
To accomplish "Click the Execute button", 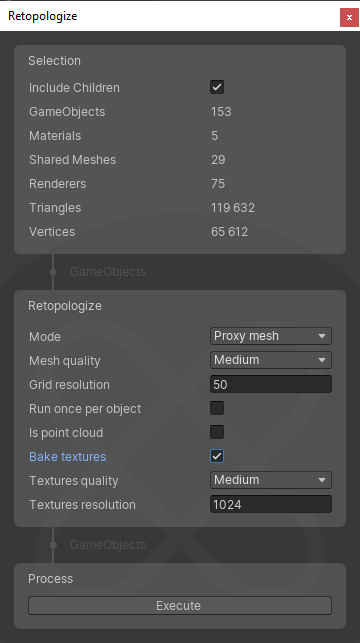I will coord(180,605).
